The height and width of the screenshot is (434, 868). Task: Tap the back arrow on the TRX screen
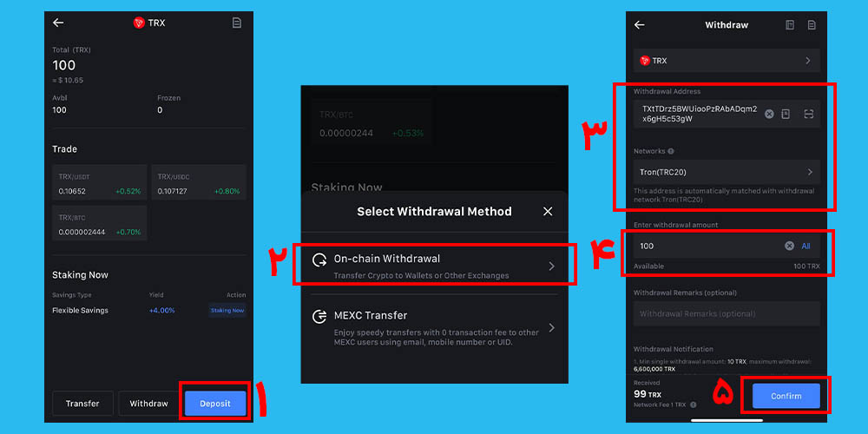click(x=58, y=23)
